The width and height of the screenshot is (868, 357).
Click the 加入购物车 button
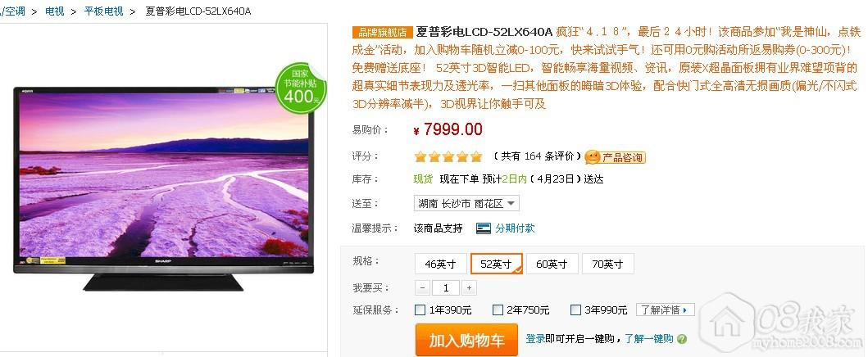click(466, 340)
